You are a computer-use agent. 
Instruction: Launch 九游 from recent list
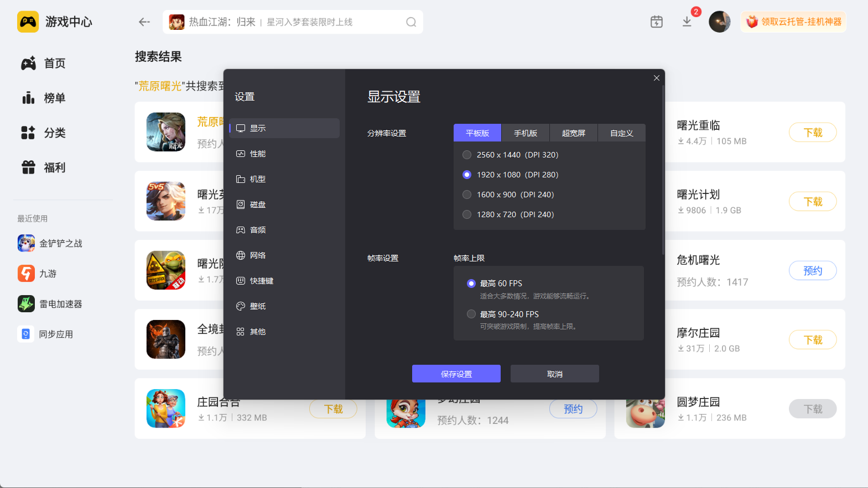click(x=37, y=274)
